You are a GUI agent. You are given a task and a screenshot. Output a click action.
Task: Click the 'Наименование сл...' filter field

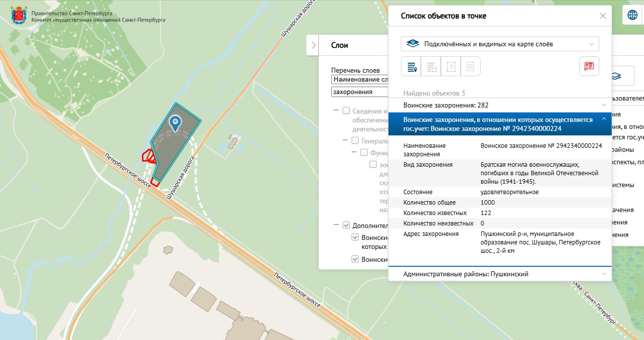click(360, 80)
